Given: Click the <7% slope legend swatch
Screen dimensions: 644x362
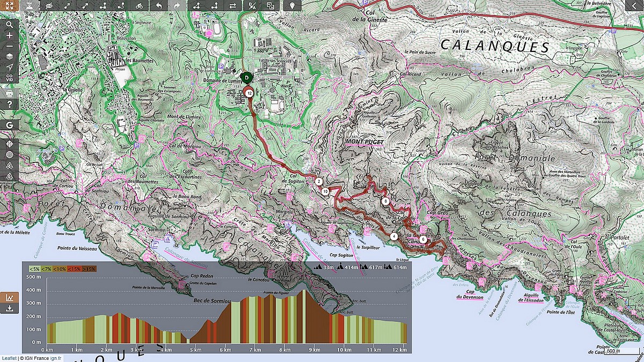Looking at the screenshot, I should click(48, 268).
